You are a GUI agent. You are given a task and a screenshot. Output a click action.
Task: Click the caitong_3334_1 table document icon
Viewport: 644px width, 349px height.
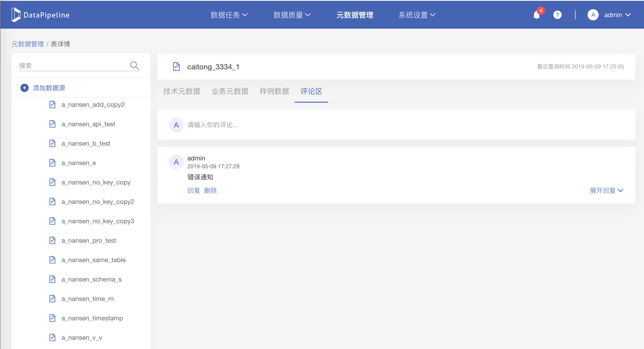pyautogui.click(x=176, y=67)
